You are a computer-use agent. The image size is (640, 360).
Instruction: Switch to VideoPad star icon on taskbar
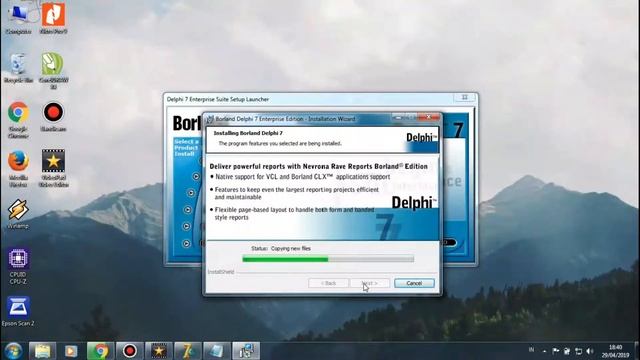159,351
